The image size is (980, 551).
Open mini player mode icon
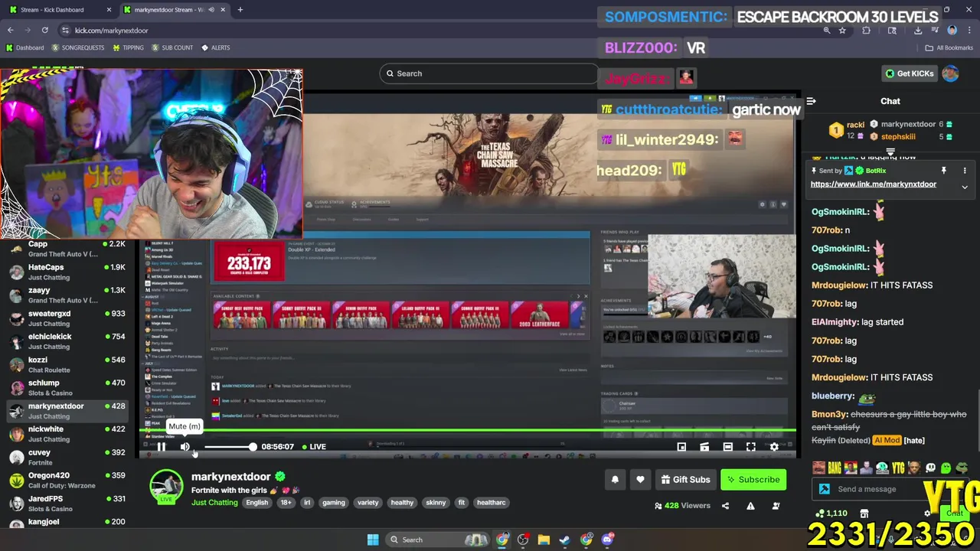(681, 447)
